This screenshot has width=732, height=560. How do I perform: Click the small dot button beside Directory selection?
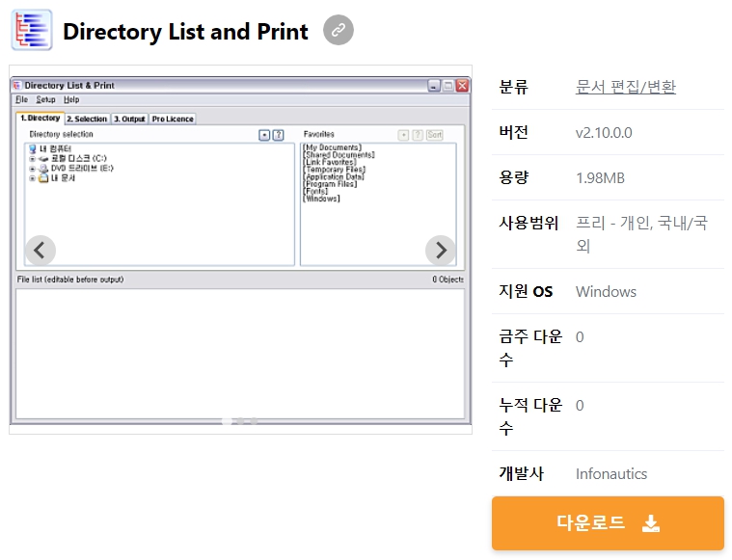coord(264,135)
